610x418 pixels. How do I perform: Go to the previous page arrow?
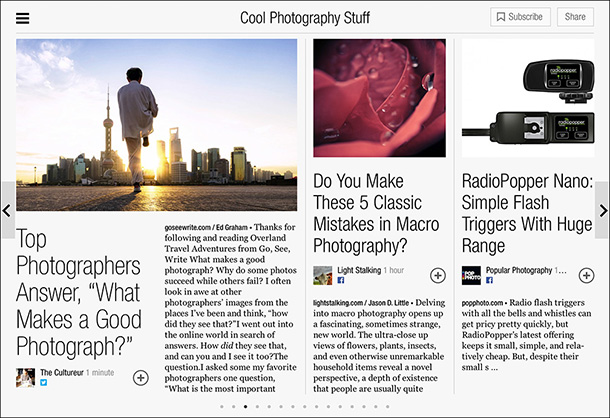coord(7,210)
